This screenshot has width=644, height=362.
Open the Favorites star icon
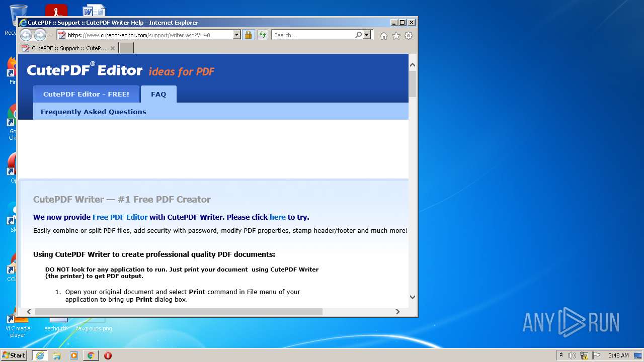coord(396,36)
